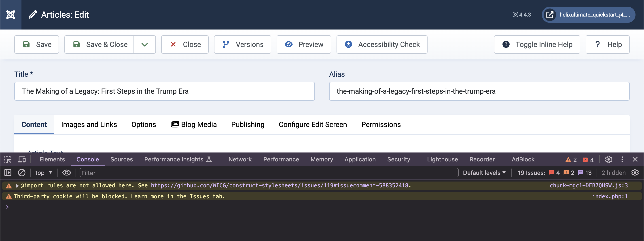Open the DevTools three-dot customize menu
The image size is (644, 241).
click(622, 159)
